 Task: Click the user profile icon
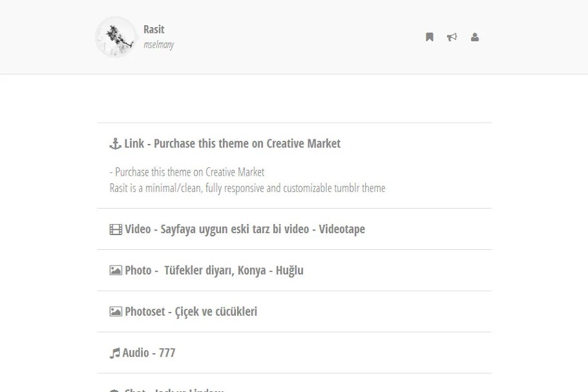click(475, 37)
